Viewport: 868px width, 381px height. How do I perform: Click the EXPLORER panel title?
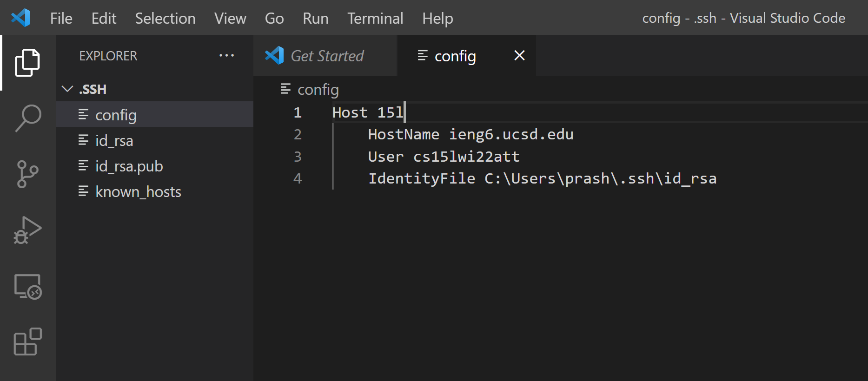[x=108, y=56]
